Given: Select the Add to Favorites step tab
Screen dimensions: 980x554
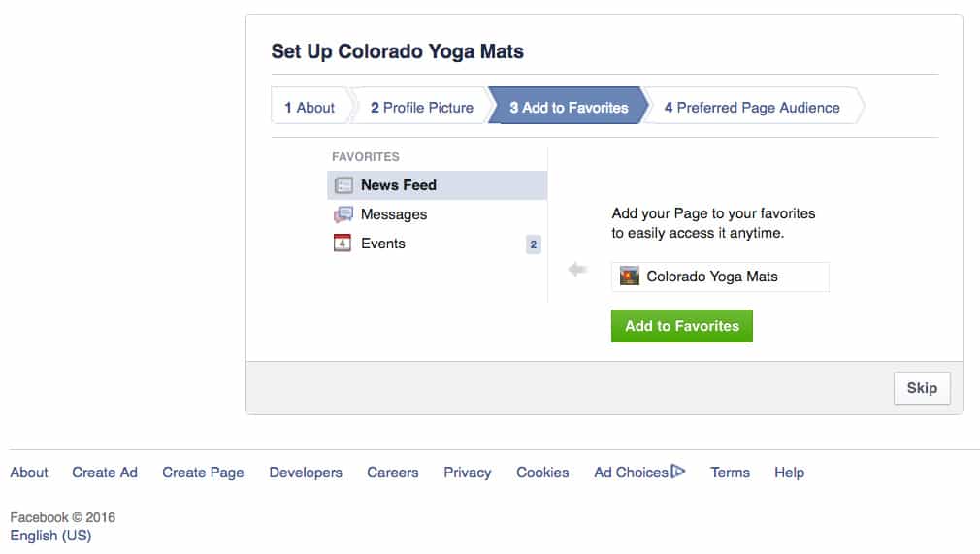Looking at the screenshot, I should pos(569,108).
